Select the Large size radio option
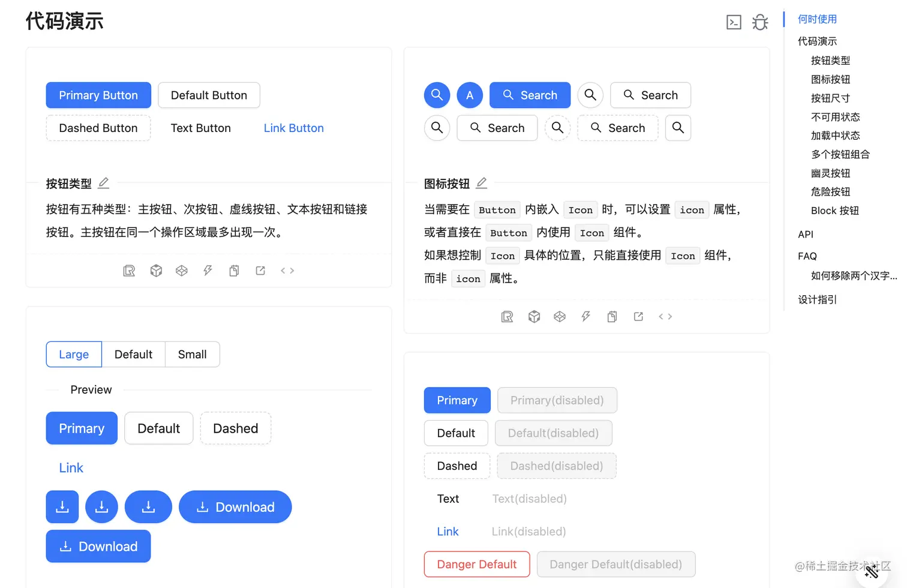This screenshot has width=907, height=588. click(x=74, y=355)
